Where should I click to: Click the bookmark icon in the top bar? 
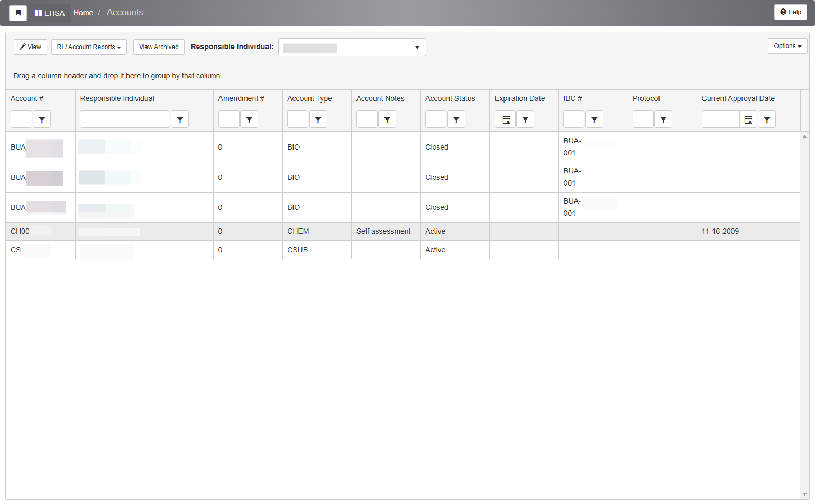pyautogui.click(x=18, y=13)
